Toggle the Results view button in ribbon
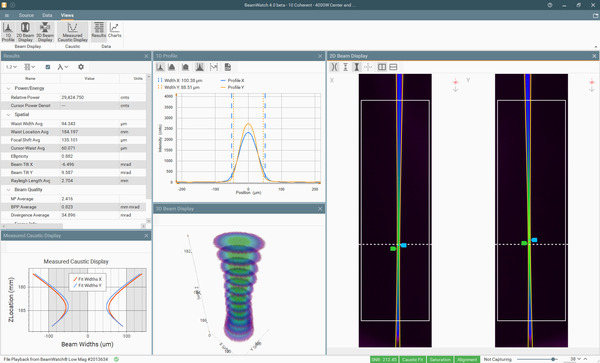This screenshot has width=600, height=363. click(98, 30)
